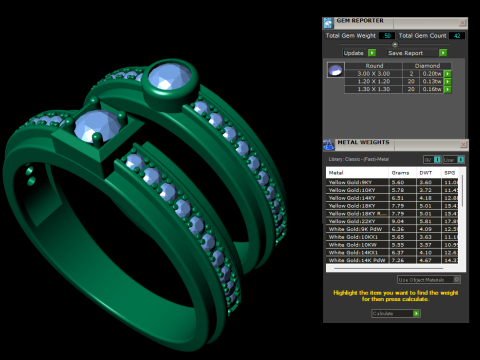The image size is (480, 360).
Task: Click the 9.04 grams value for 22KY
Action: coord(398,221)
